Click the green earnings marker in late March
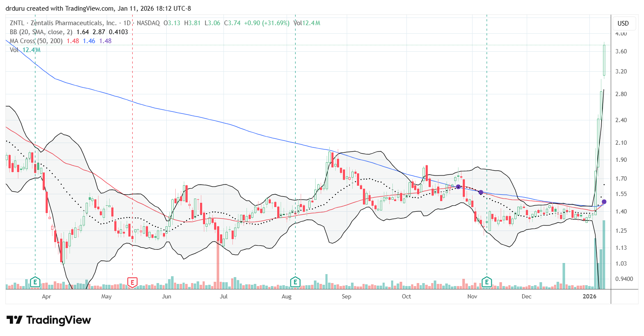The image size is (644, 336). [35, 282]
